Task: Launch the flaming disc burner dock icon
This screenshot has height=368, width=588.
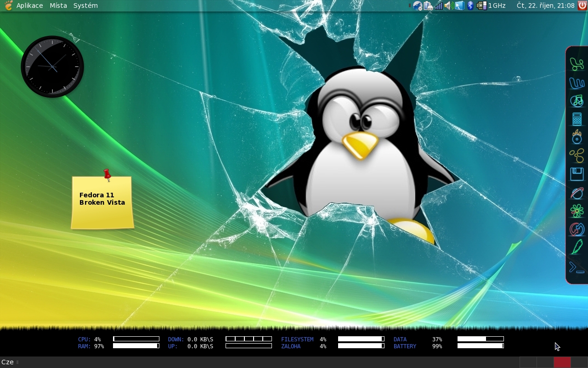Action: coord(577,137)
